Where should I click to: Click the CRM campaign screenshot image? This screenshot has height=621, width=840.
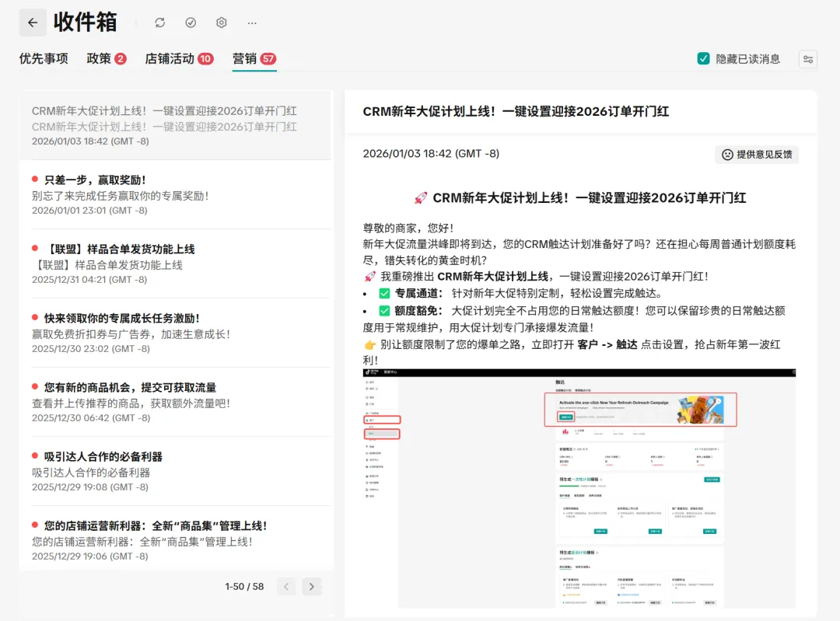click(579, 488)
